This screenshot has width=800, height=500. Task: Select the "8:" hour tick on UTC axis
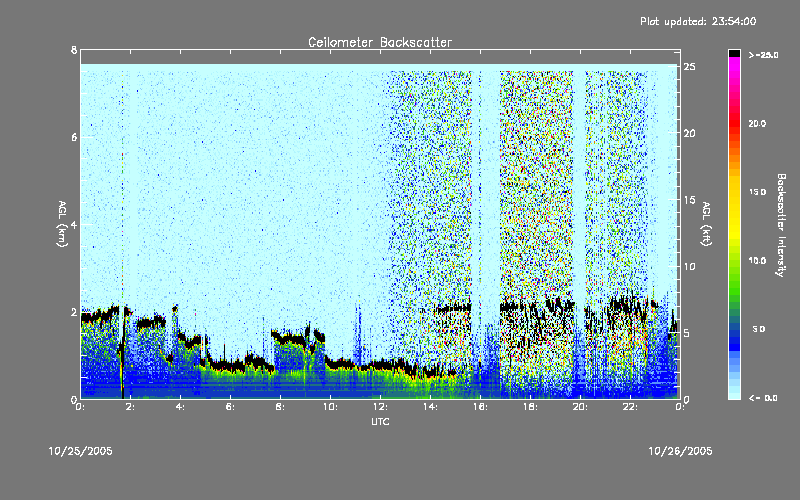pyautogui.click(x=280, y=407)
